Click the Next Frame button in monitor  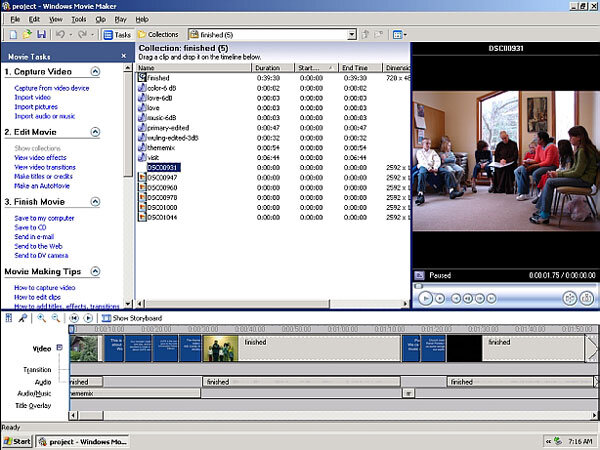[479, 298]
